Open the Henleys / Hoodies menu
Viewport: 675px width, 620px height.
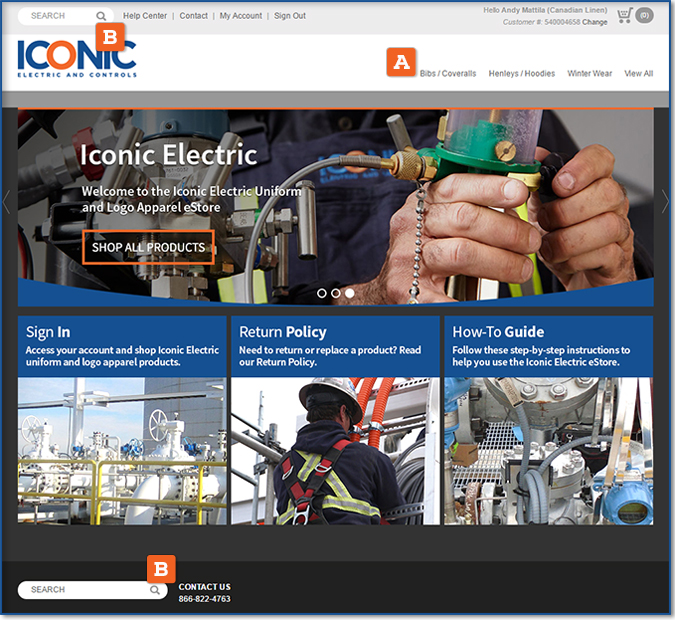pos(522,74)
